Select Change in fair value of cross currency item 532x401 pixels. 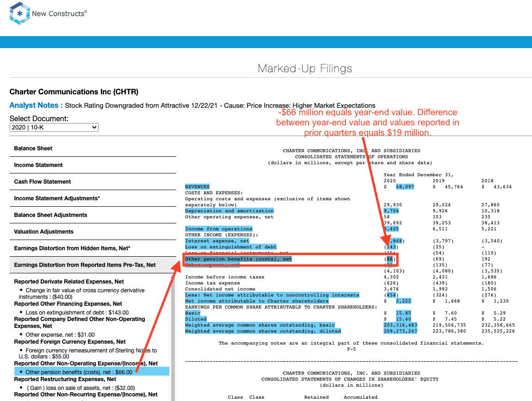click(x=82, y=293)
